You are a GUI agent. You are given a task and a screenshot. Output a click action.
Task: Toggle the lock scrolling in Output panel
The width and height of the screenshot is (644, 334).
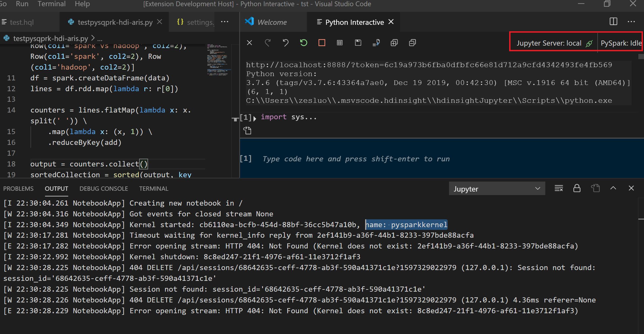(577, 188)
